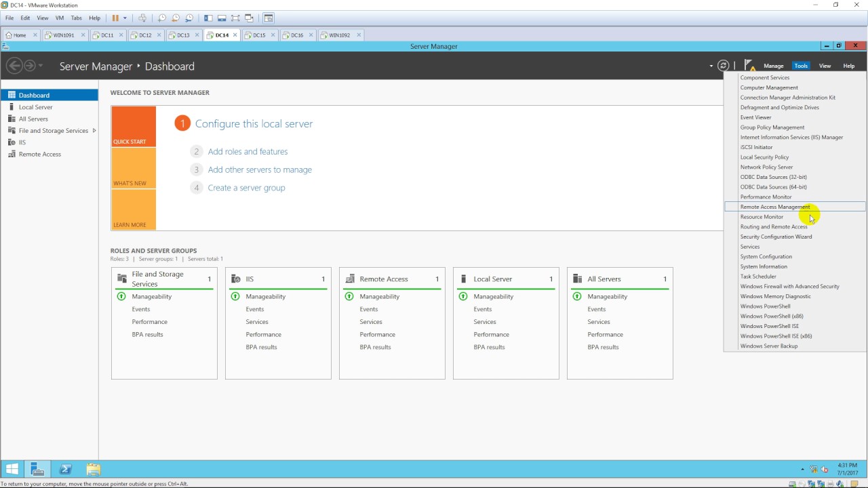The image size is (868, 488).
Task: Click the taskbar clock showing 4:31 PM
Action: point(848,469)
